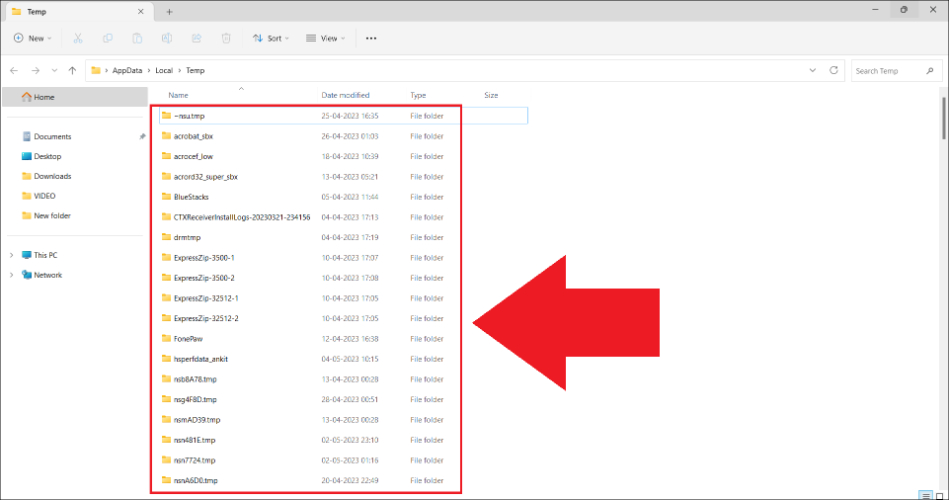Screen dimensions: 949x500
Task: Select the nsmAD39.tmp folder
Action: [197, 420]
